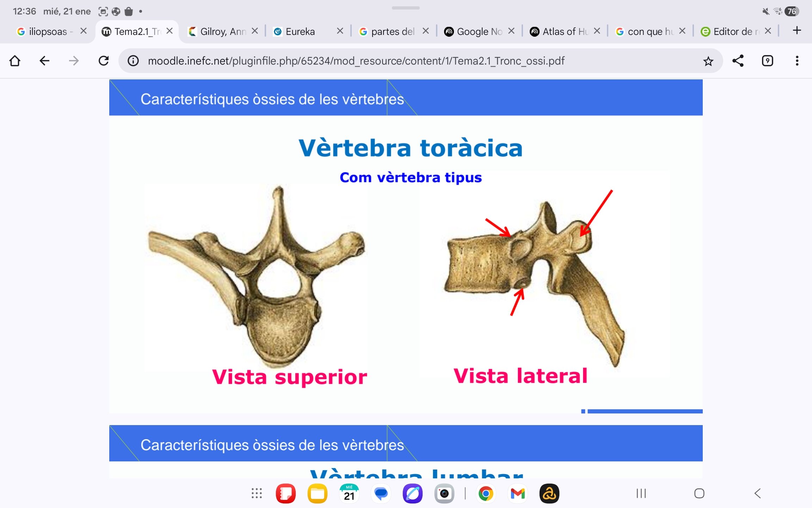812x508 pixels.
Task: View site information icon in address bar
Action: click(x=133, y=61)
